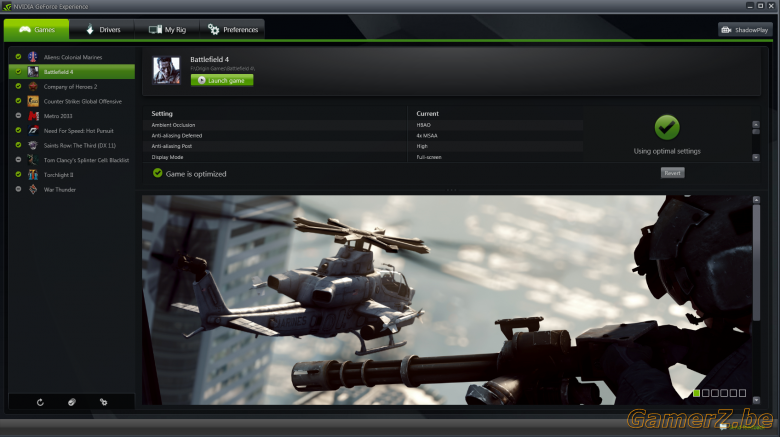Click the Revert settings button
The image size is (780, 437).
click(672, 173)
